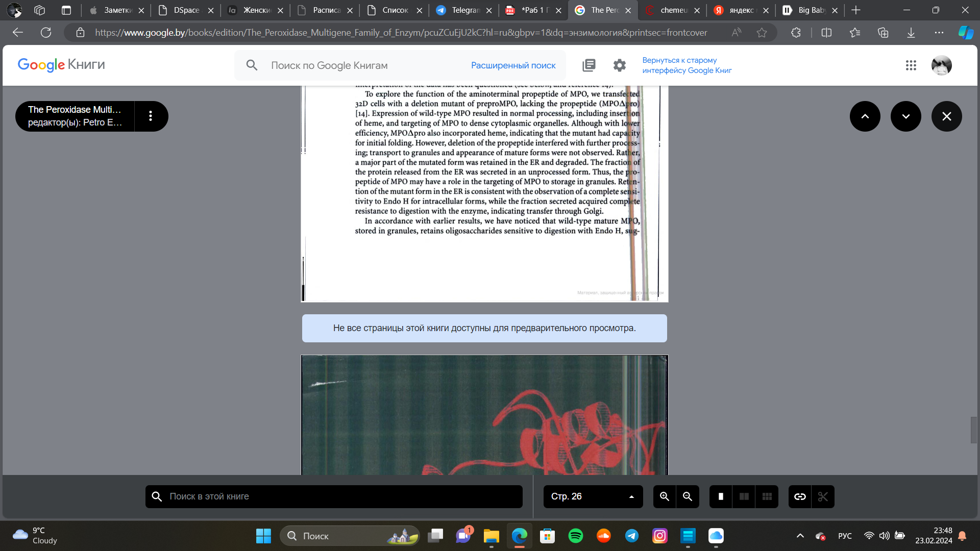
Task: Open Spotify from the taskbar
Action: 576,536
